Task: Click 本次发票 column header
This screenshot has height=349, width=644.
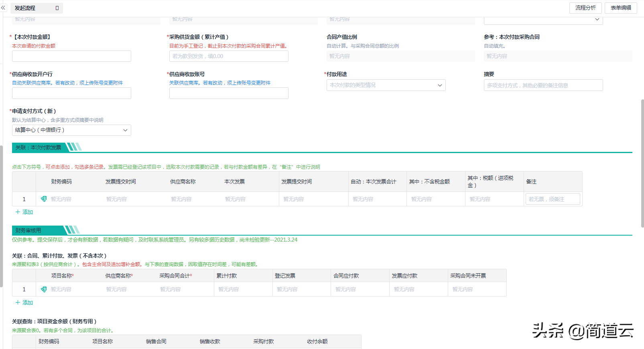Action: click(234, 182)
